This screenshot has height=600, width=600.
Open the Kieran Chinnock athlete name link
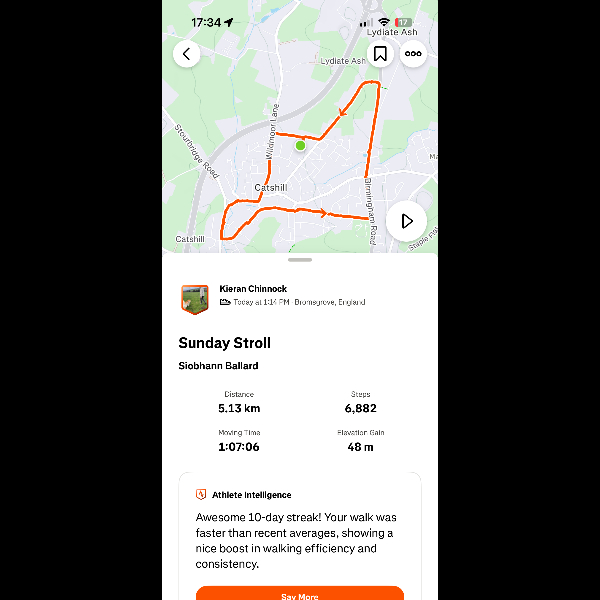[x=253, y=289]
